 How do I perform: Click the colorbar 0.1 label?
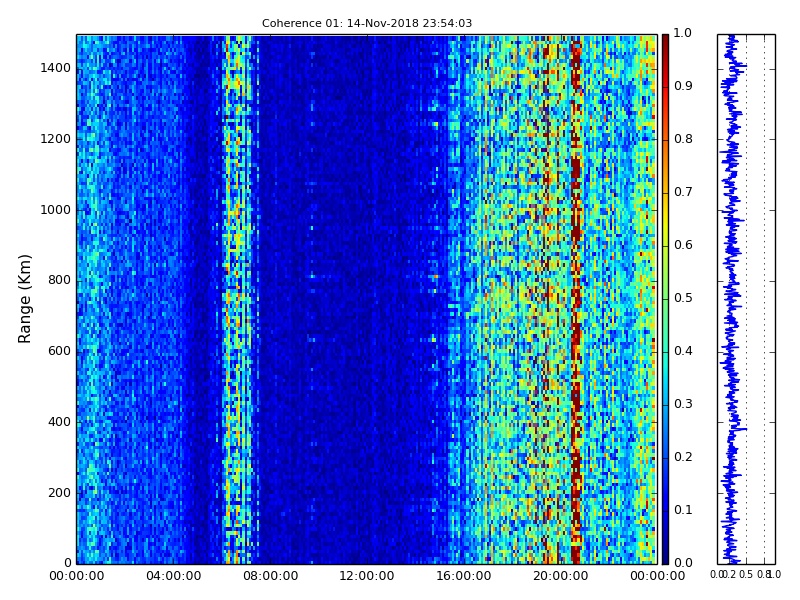(683, 510)
